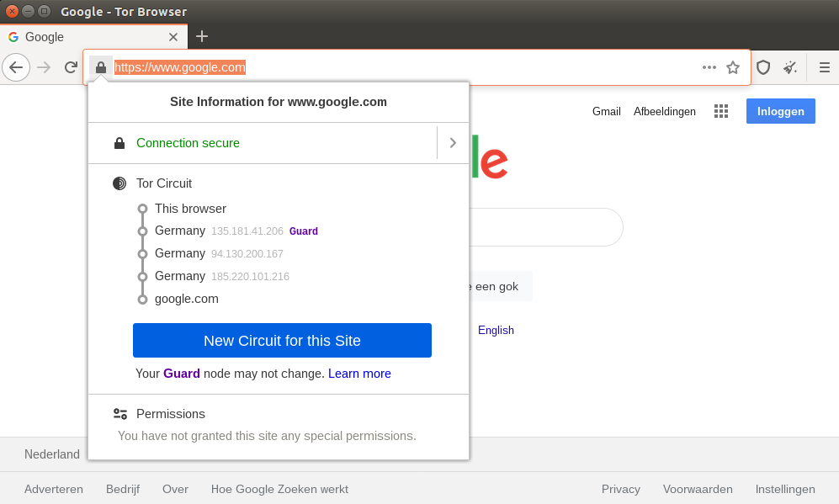
Task: Click the New Identity broom icon
Action: click(x=790, y=67)
